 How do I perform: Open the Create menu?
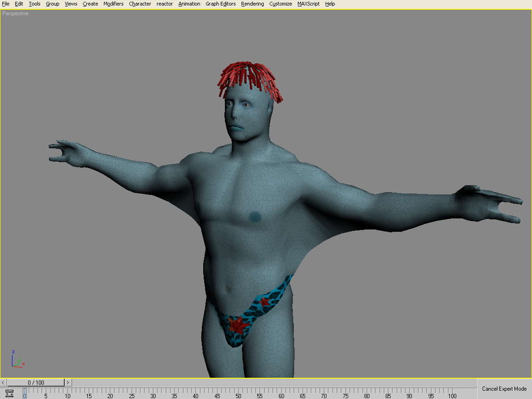point(90,4)
